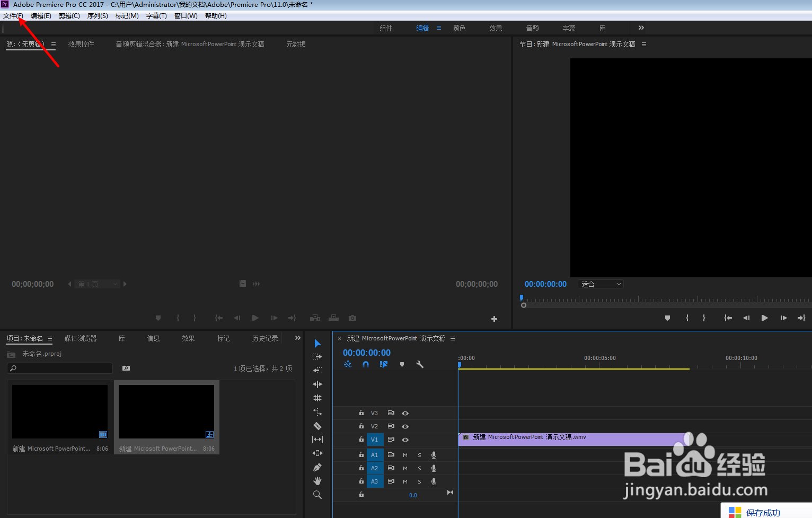Select the Pen tool in timeline toolbar
This screenshot has width=812, height=518.
click(317, 467)
